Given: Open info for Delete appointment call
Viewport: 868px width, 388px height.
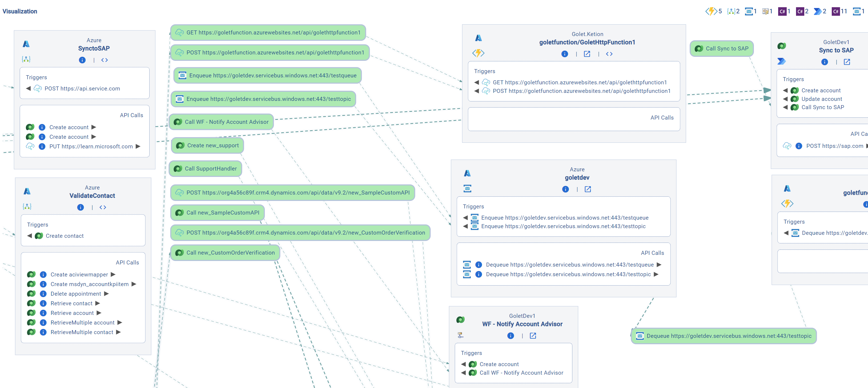Looking at the screenshot, I should [43, 294].
